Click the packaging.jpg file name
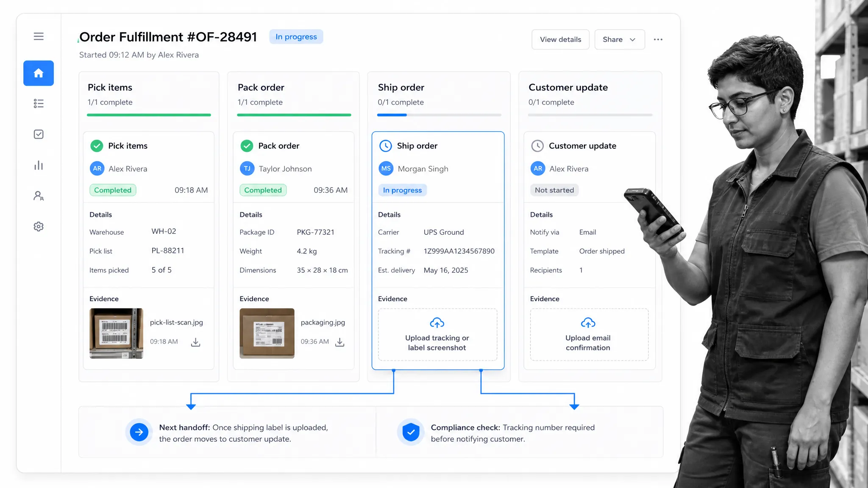 click(323, 322)
